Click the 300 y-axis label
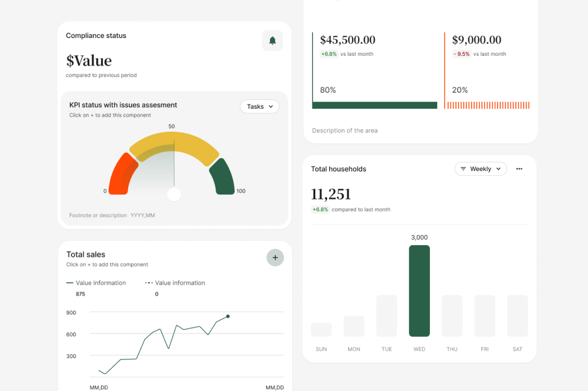 [x=71, y=356]
